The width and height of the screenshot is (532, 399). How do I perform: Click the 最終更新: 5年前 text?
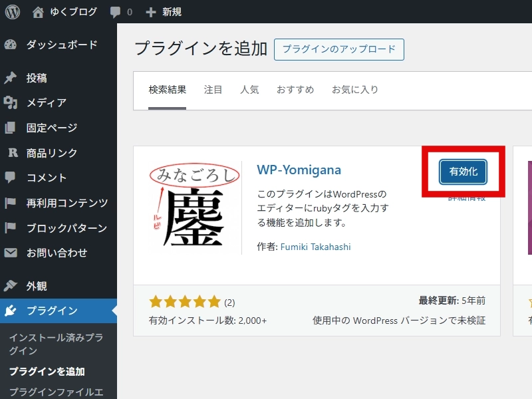452,301
